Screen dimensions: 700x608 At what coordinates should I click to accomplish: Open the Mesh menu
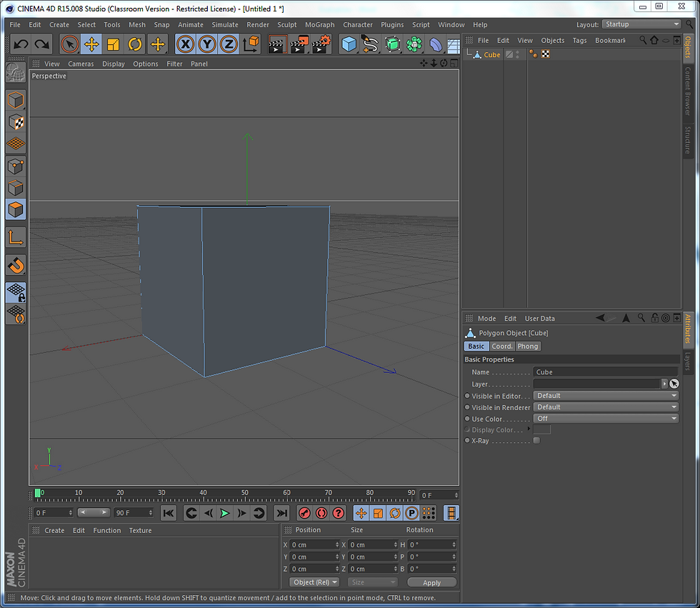click(x=137, y=24)
